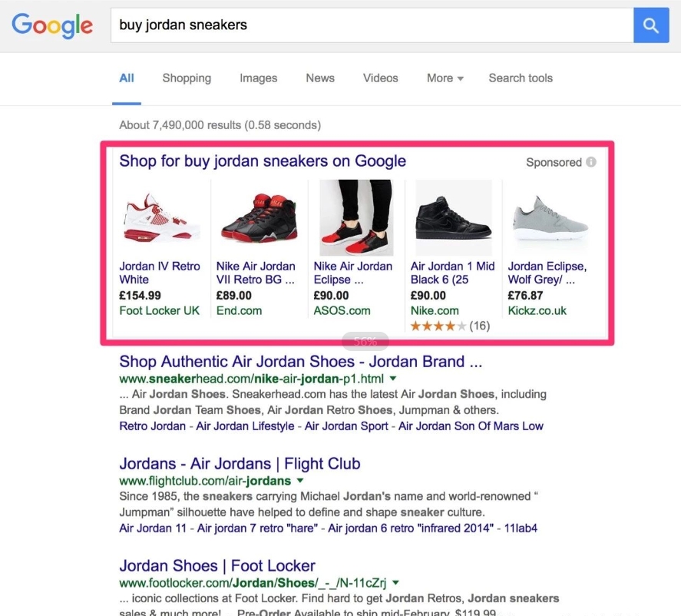Click the Google logo

(52, 25)
